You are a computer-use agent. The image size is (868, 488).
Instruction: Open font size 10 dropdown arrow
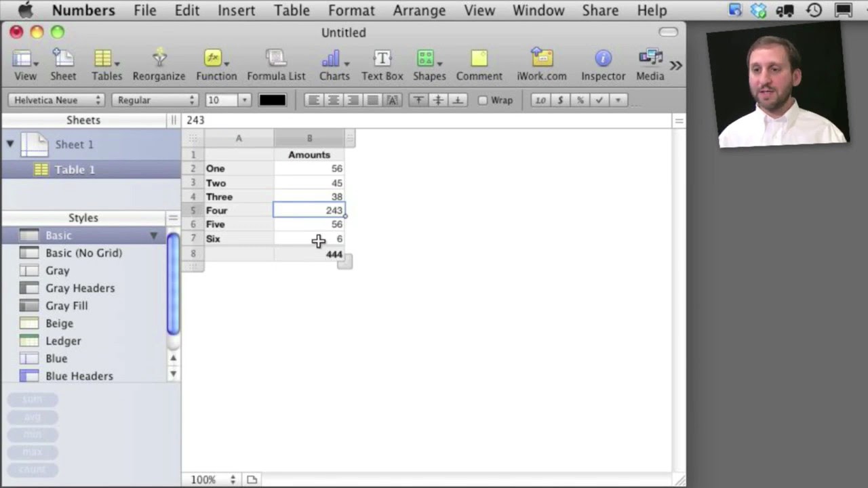[244, 100]
